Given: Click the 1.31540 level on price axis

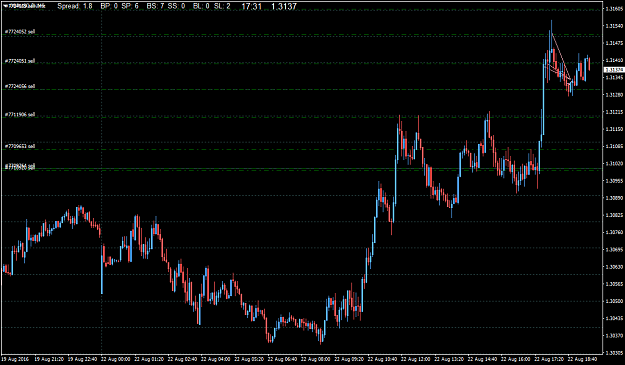Looking at the screenshot, I should coord(614,26).
